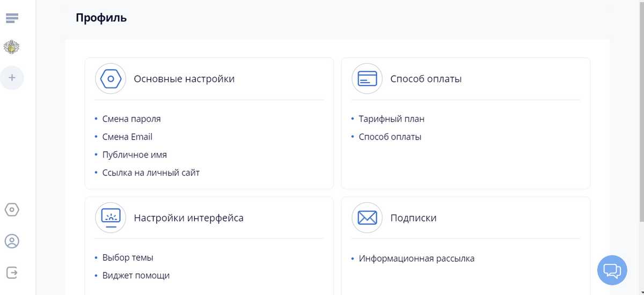This screenshot has height=295, width=644.
Task: Click the Способ оплаты card icon
Action: 367,79
